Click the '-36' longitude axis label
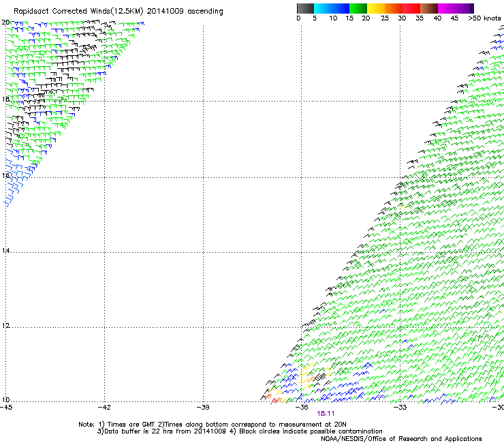This screenshot has height=443, width=504. (x=302, y=408)
